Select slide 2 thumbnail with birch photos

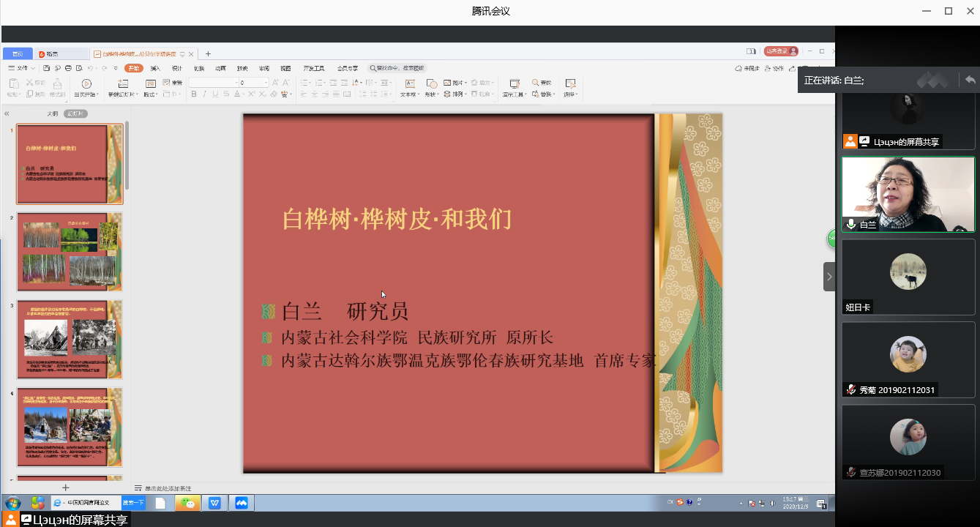(x=70, y=251)
